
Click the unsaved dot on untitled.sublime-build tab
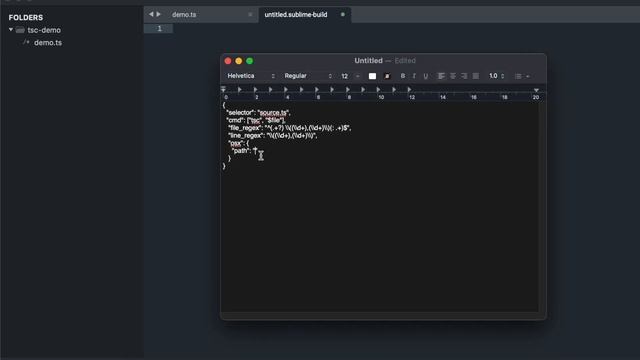pos(342,15)
